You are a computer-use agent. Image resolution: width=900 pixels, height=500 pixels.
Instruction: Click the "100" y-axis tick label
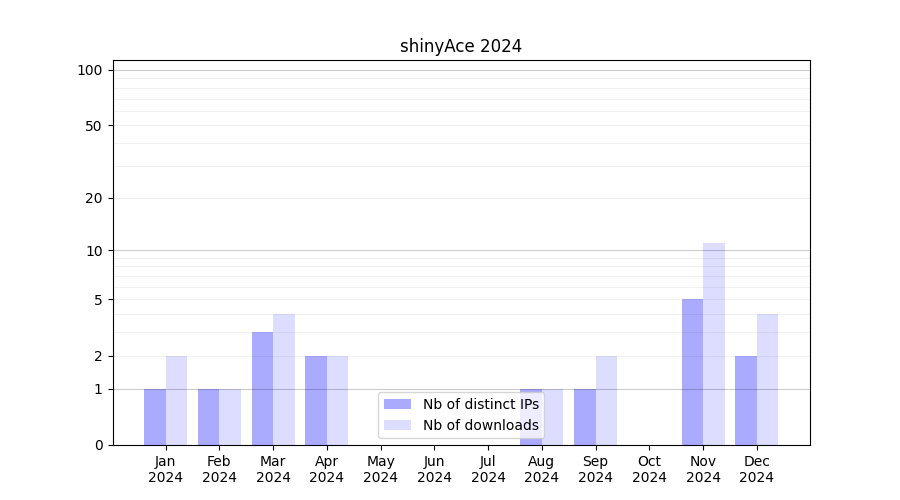pos(90,70)
